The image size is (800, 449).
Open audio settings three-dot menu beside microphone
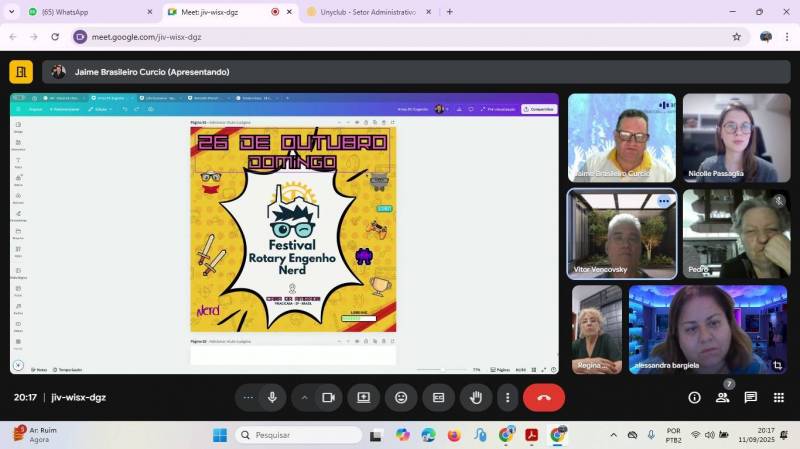pos(248,397)
